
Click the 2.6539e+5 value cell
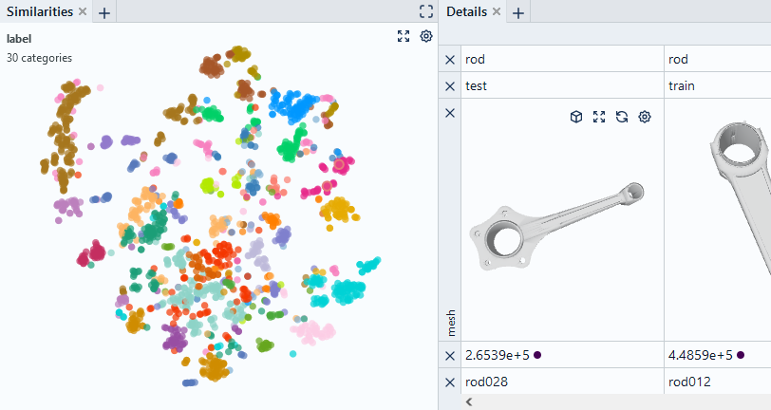(x=563, y=355)
